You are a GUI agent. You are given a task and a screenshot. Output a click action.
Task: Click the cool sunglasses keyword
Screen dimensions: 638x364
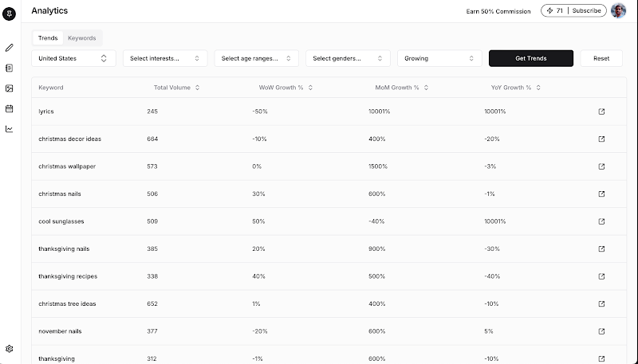61,221
